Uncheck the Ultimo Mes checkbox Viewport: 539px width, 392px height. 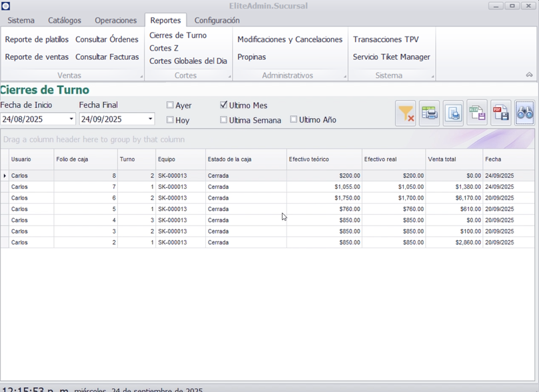point(224,105)
